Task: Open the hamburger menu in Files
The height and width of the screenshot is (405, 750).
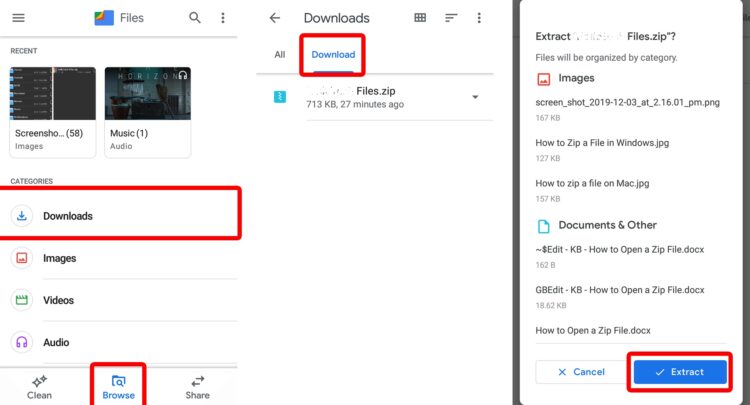Action: point(18,18)
